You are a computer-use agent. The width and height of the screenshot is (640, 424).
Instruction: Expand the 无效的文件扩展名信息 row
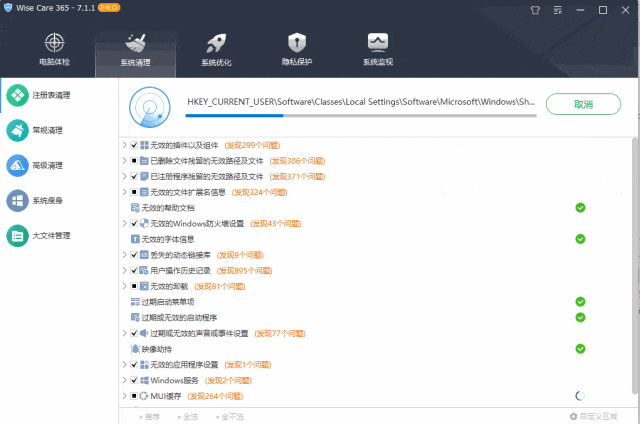124,192
